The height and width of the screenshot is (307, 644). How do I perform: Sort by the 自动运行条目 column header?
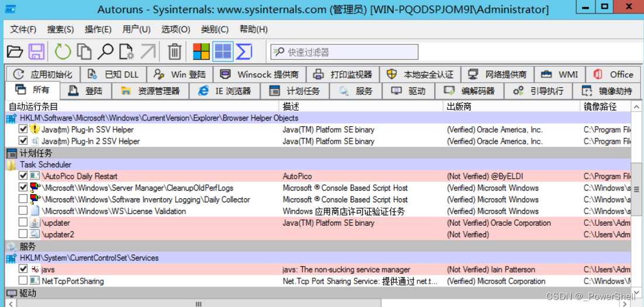click(142, 106)
